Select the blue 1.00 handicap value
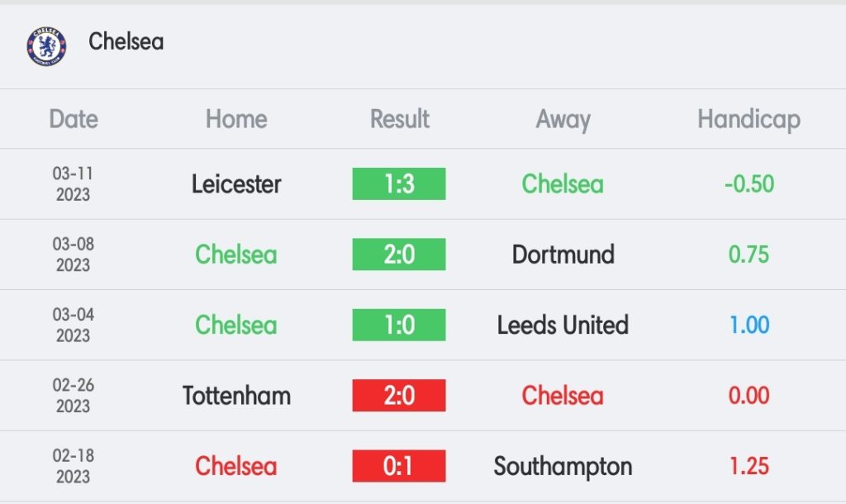The image size is (846, 504). [x=749, y=325]
